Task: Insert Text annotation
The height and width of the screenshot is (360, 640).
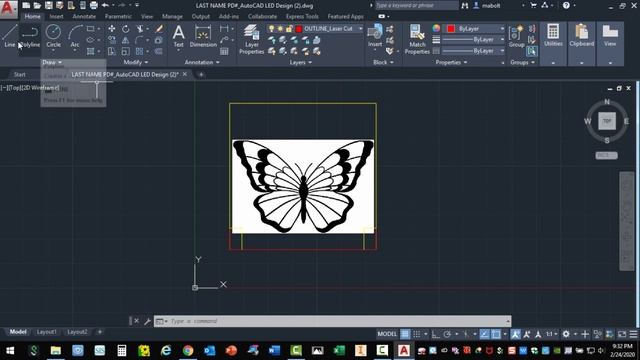Action: 178,36
